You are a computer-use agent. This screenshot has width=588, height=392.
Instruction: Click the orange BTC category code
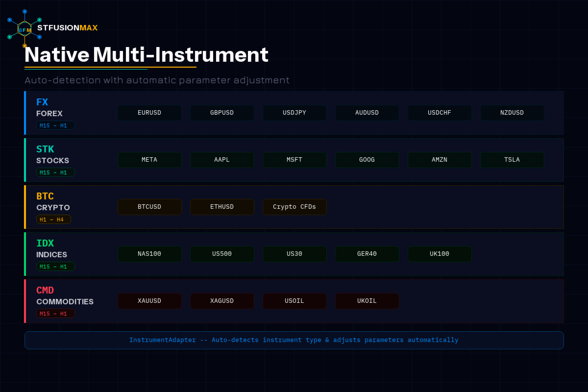tap(45, 196)
